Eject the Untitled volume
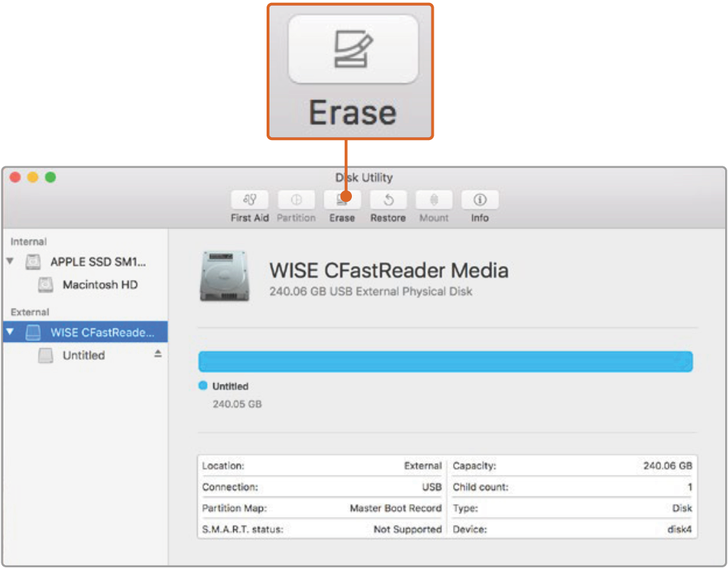The width and height of the screenshot is (728, 568). 158,354
